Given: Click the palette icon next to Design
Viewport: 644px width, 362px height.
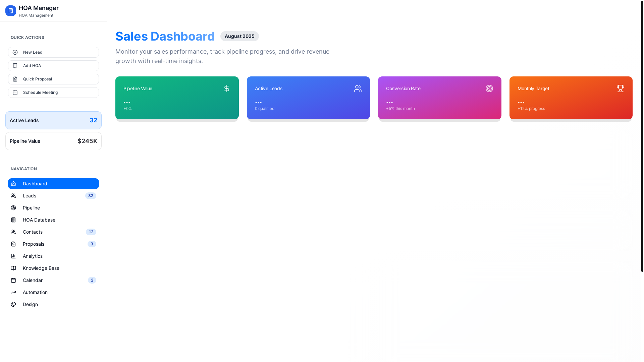Looking at the screenshot, I should pos(13,304).
